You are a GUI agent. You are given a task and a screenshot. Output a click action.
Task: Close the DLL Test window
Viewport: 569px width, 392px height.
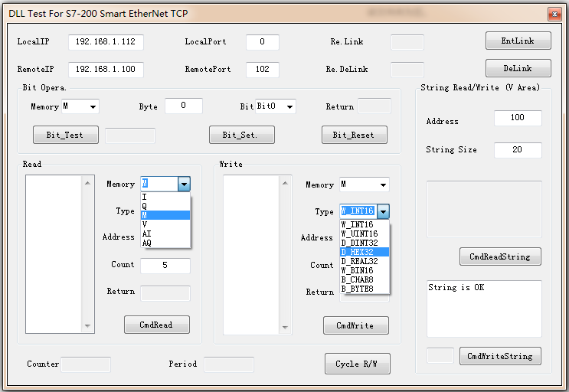[553, 14]
